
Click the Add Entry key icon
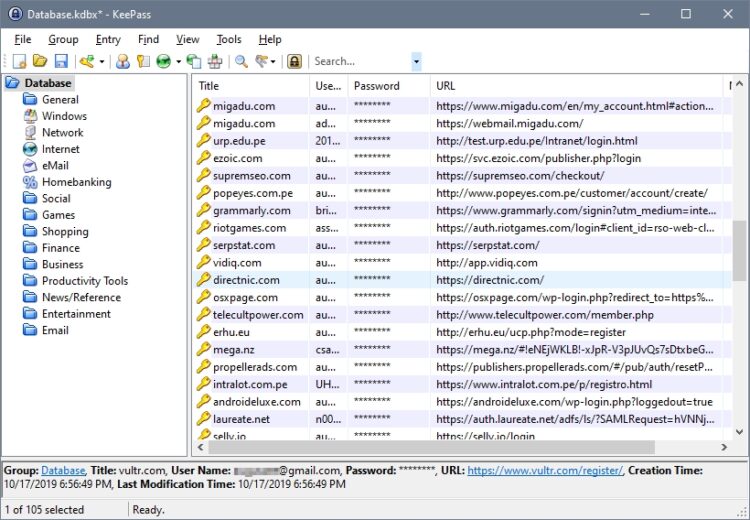click(x=87, y=61)
